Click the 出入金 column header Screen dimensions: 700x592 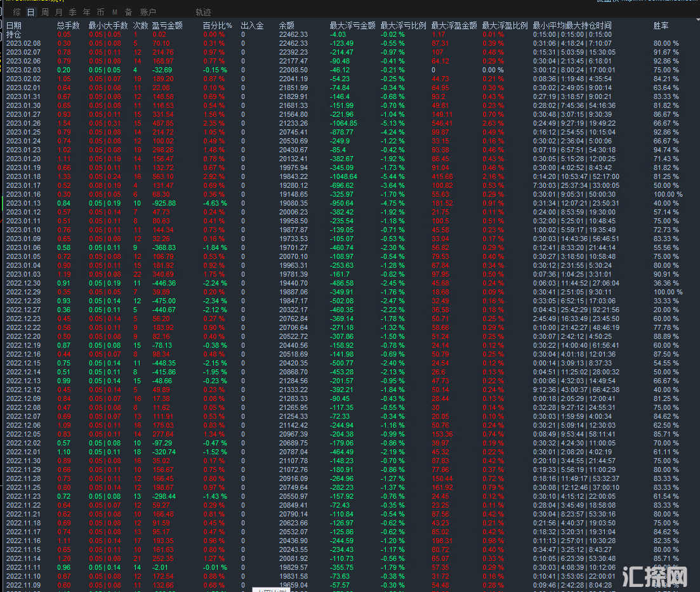click(252, 26)
